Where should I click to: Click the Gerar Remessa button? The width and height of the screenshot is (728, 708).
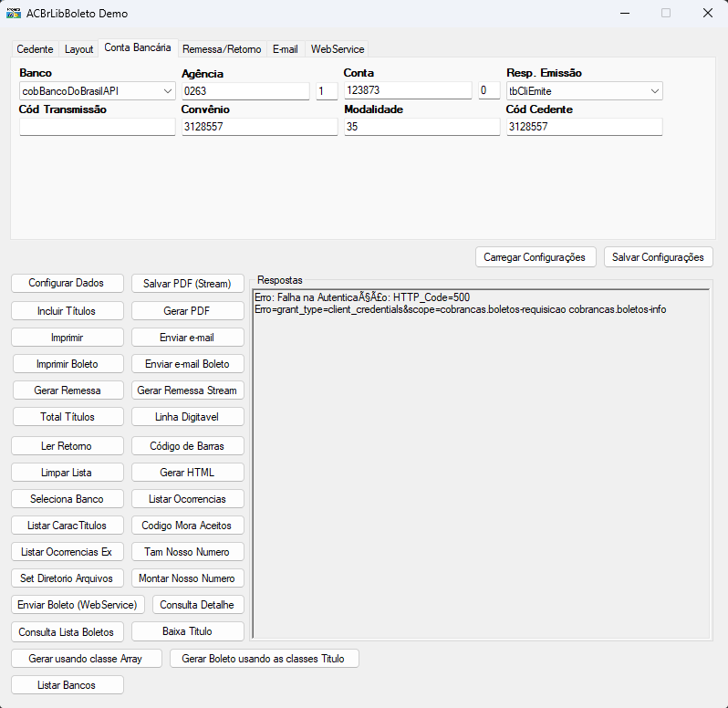tap(68, 390)
